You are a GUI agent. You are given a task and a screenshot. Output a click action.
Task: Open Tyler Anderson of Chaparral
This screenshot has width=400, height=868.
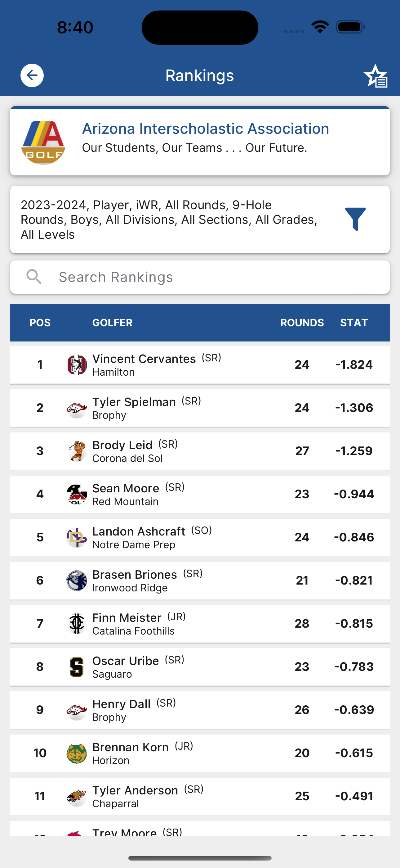coord(200,796)
